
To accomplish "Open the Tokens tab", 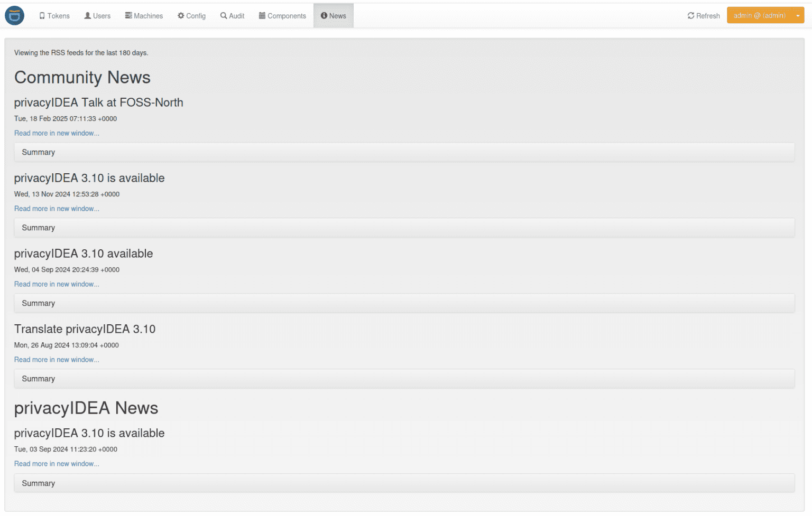I will (54, 15).
